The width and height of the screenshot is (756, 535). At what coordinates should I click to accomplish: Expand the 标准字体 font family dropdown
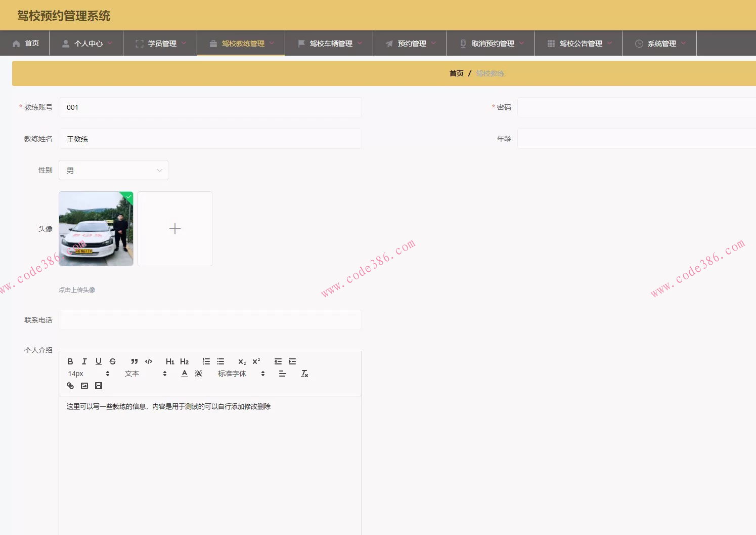coord(241,374)
